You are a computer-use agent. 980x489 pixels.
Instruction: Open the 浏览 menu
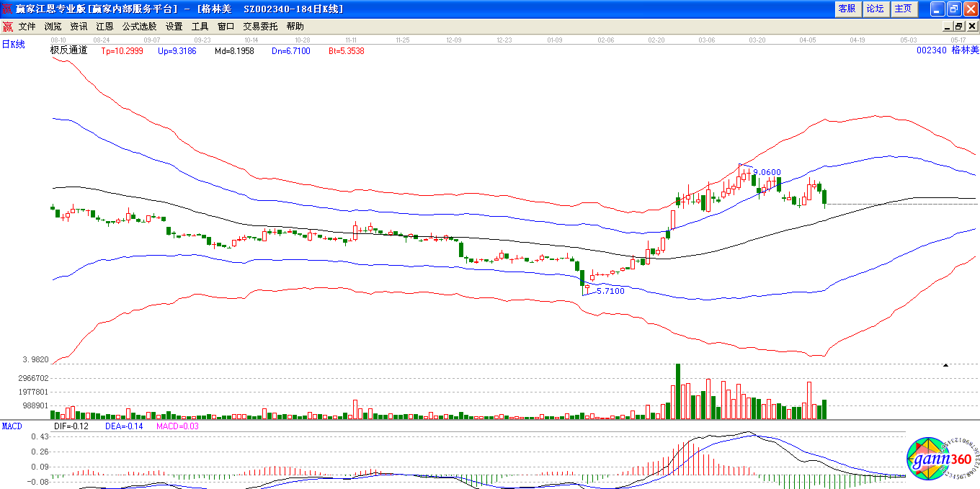[53, 27]
